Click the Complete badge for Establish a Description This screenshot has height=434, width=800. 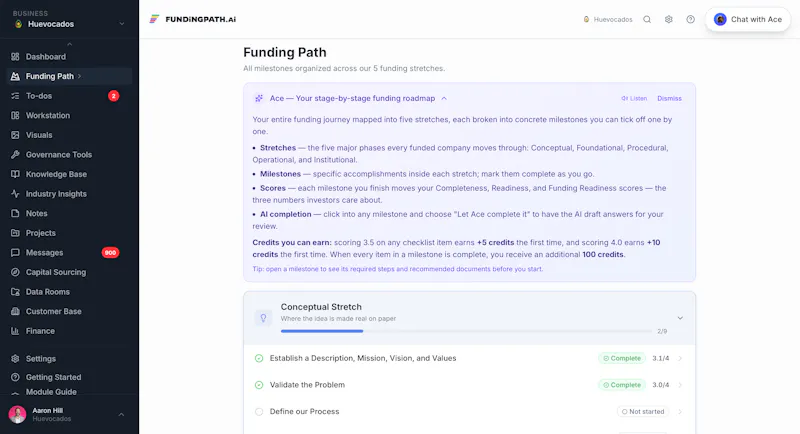[x=622, y=359]
